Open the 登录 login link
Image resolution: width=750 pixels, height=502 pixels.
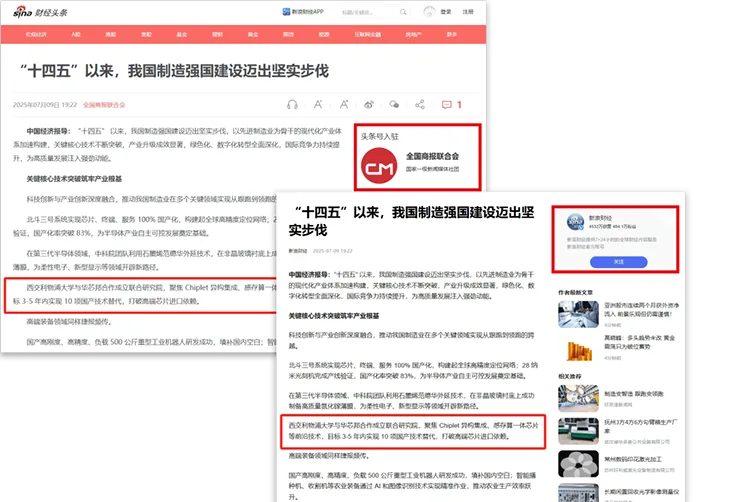(x=446, y=12)
